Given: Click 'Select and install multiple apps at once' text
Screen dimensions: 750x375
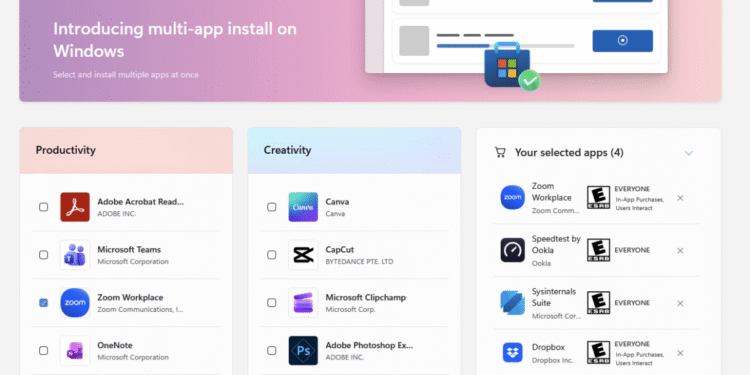Looking at the screenshot, I should (x=126, y=75).
